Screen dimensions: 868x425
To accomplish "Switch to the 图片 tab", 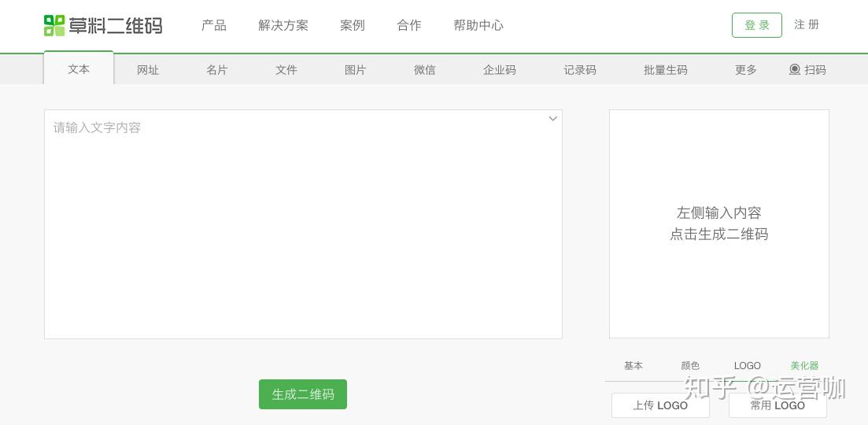I will (x=356, y=70).
